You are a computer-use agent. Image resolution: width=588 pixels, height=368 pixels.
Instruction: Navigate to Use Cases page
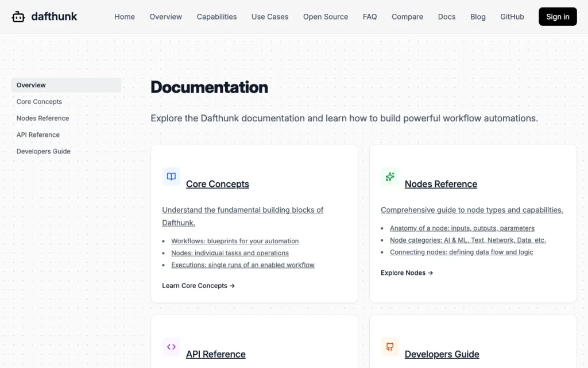pyautogui.click(x=270, y=17)
